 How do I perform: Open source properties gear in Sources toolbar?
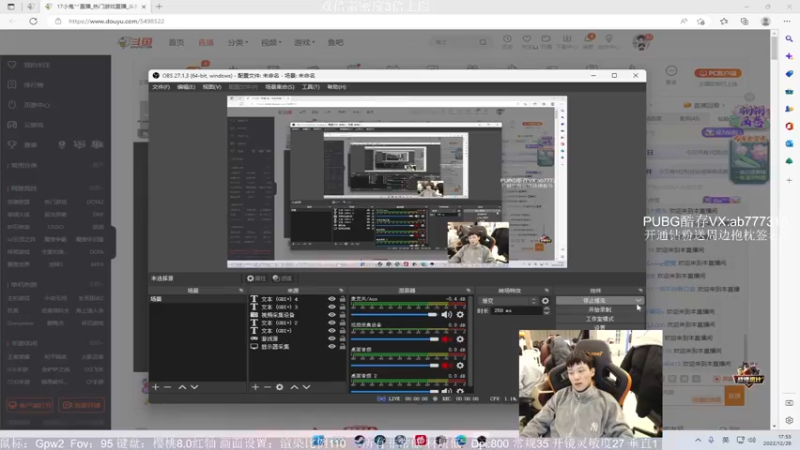point(280,387)
